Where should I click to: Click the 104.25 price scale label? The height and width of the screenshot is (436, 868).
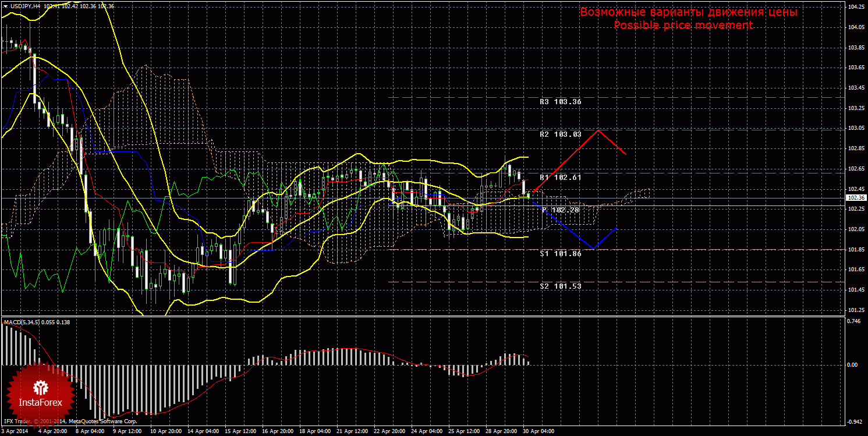[856, 7]
